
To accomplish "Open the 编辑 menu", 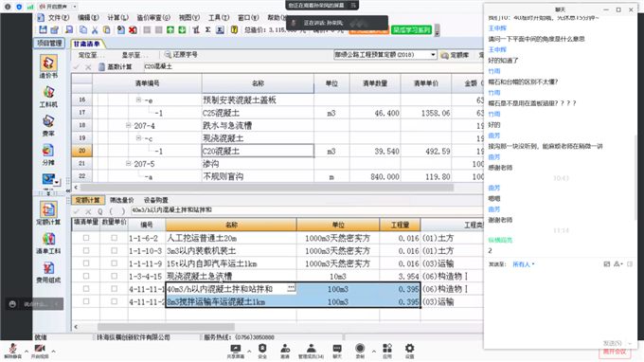I will click(x=88, y=18).
